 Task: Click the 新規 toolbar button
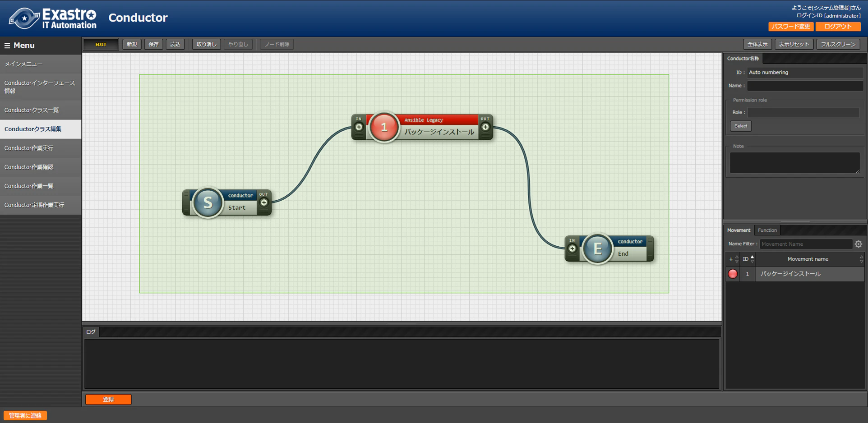point(132,44)
